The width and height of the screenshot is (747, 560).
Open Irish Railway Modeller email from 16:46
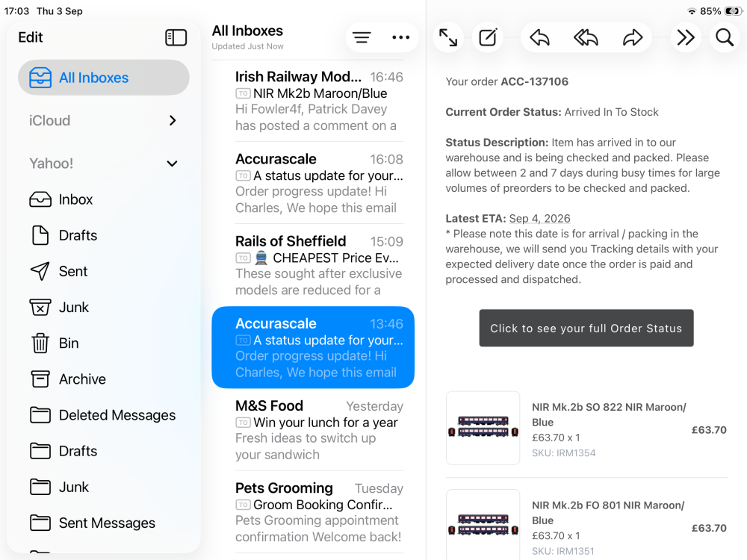313,101
